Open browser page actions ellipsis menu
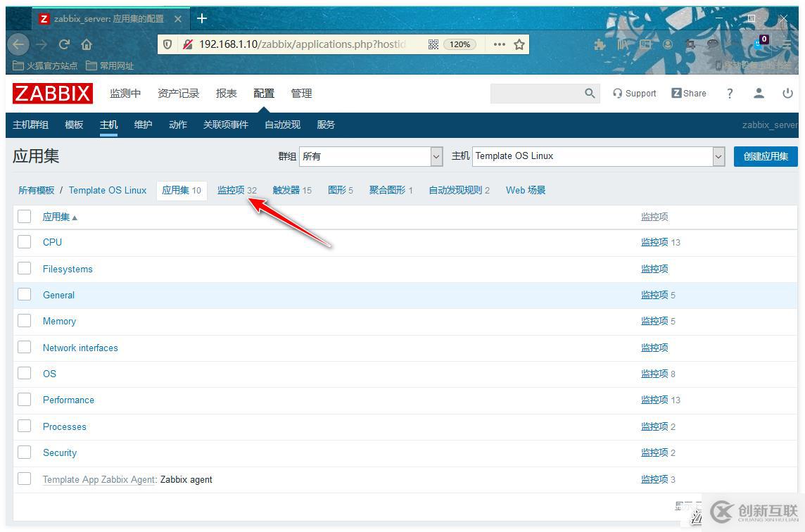Viewport: 805px width, 532px height. [500, 44]
